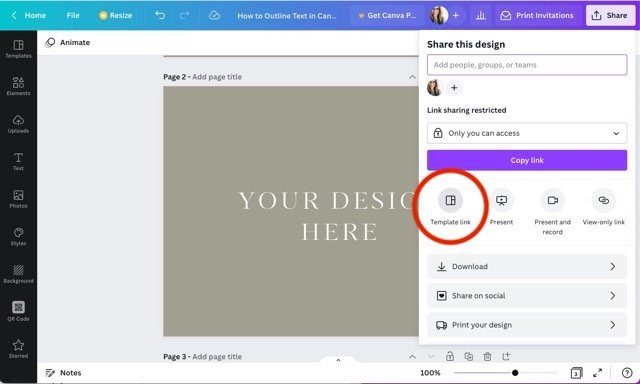Click the Get Canva Pro button

tap(386, 16)
